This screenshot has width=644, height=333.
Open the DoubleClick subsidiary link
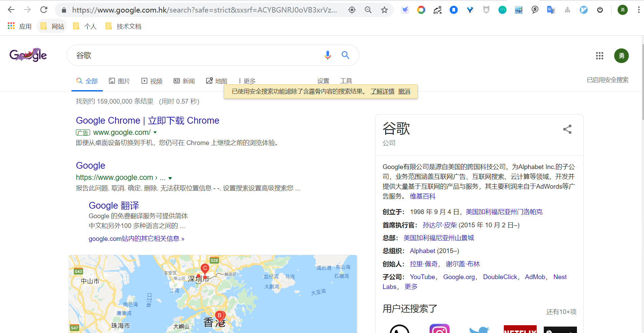(x=500, y=277)
